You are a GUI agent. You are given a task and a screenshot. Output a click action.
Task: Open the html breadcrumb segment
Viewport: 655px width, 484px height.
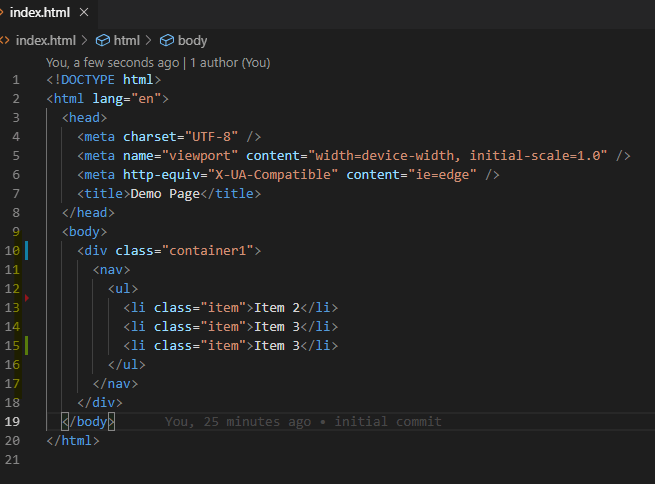click(x=127, y=41)
